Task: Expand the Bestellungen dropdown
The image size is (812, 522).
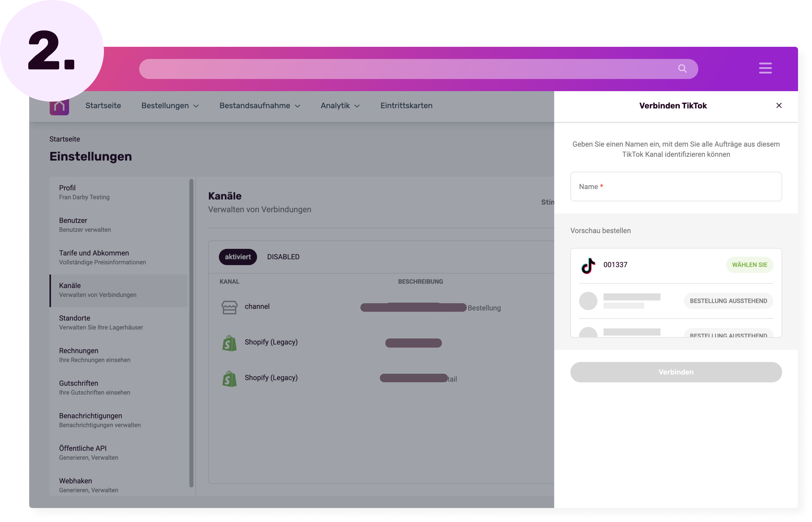Action: (x=170, y=106)
